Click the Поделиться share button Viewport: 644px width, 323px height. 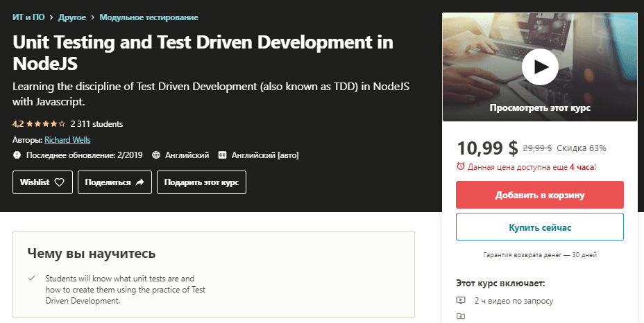(115, 182)
